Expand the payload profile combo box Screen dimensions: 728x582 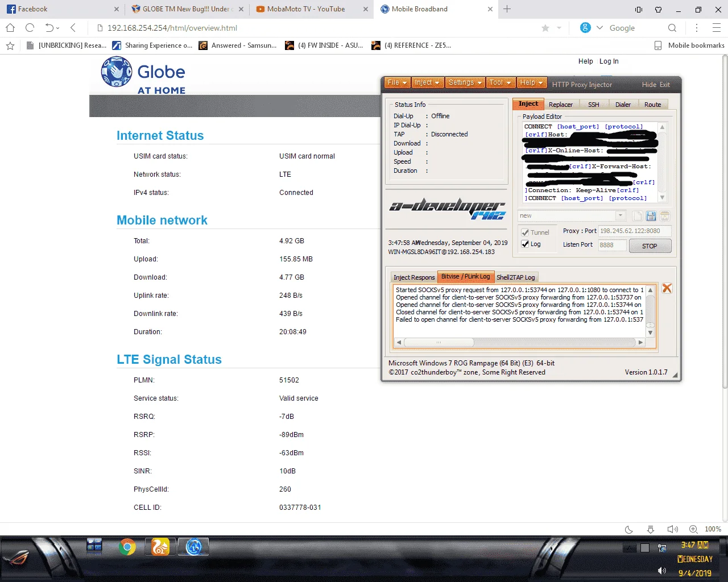coord(621,215)
